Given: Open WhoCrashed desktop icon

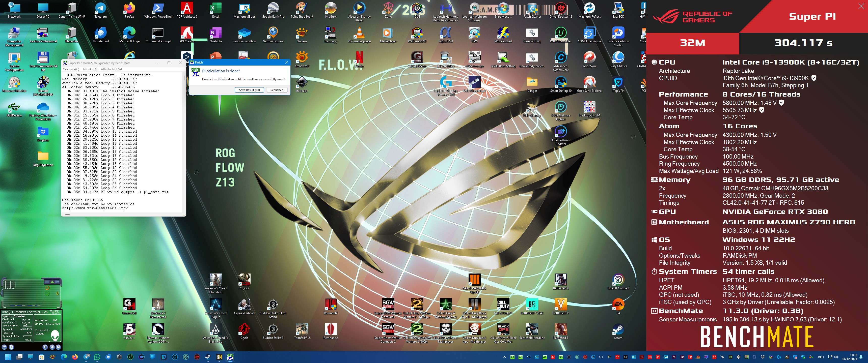Looking at the screenshot, I should 503,35.
